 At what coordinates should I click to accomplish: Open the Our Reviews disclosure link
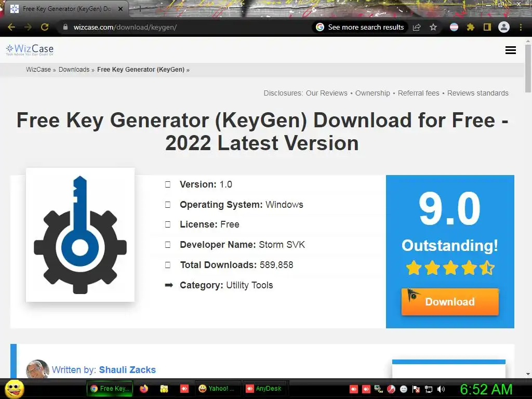click(326, 93)
